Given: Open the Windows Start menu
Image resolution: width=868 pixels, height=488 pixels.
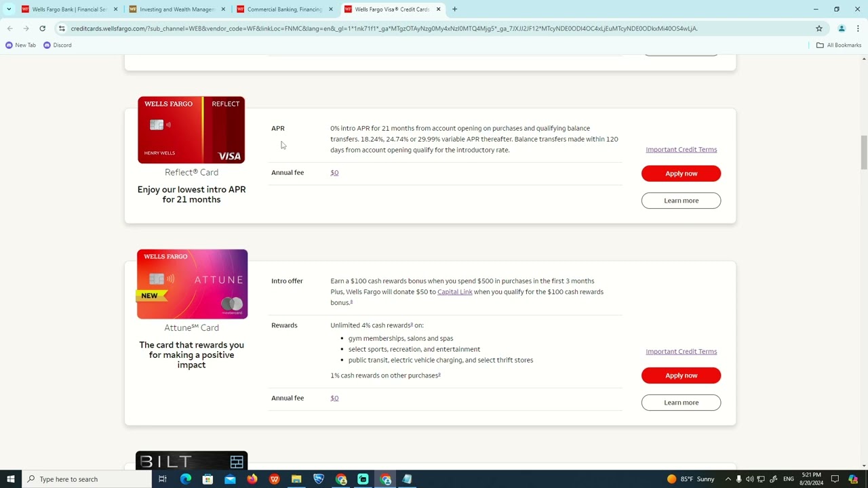Looking at the screenshot, I should point(10,479).
